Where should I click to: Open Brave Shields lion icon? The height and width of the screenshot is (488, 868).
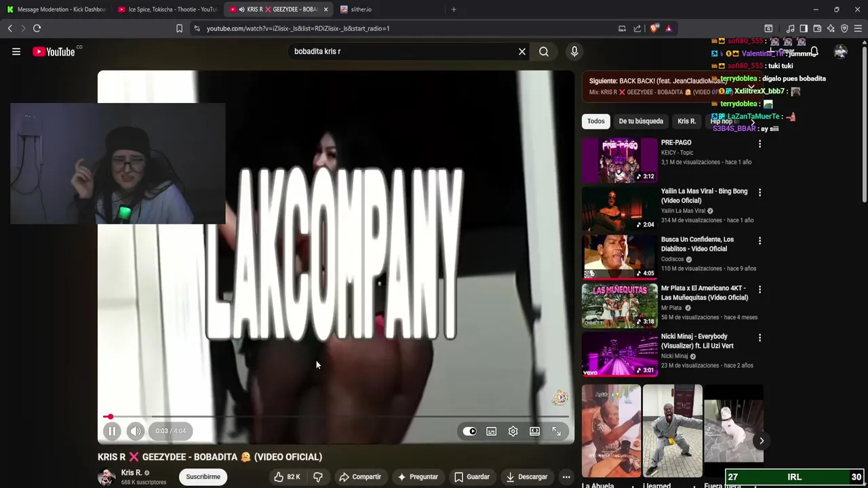coord(654,28)
